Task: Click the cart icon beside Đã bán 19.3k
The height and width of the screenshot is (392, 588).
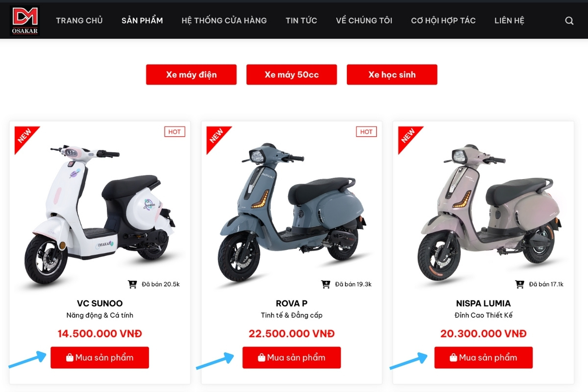Action: (x=326, y=284)
